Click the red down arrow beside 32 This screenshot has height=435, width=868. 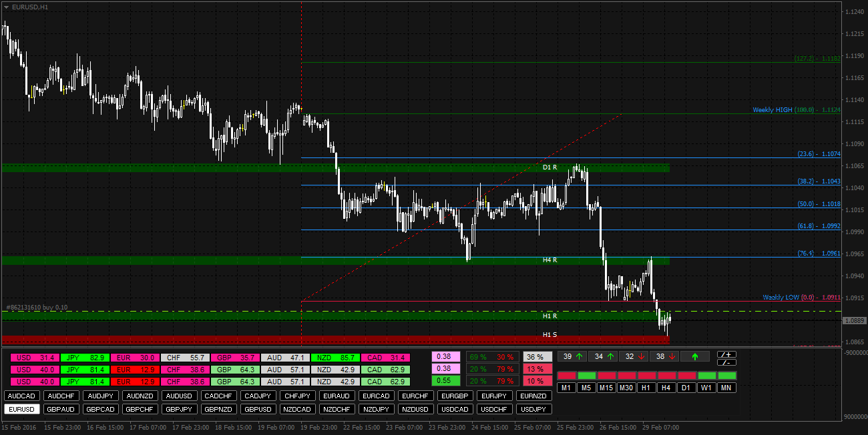click(641, 356)
